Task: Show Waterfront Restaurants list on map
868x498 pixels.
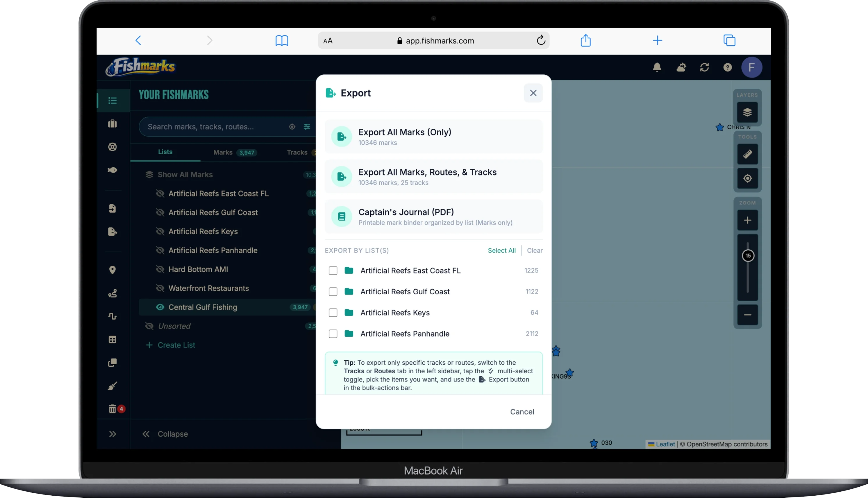Action: [160, 288]
